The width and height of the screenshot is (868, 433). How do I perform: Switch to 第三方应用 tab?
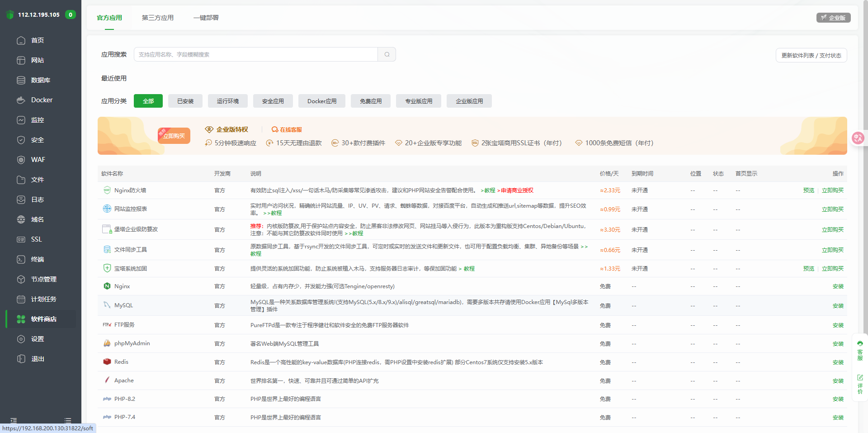158,18
